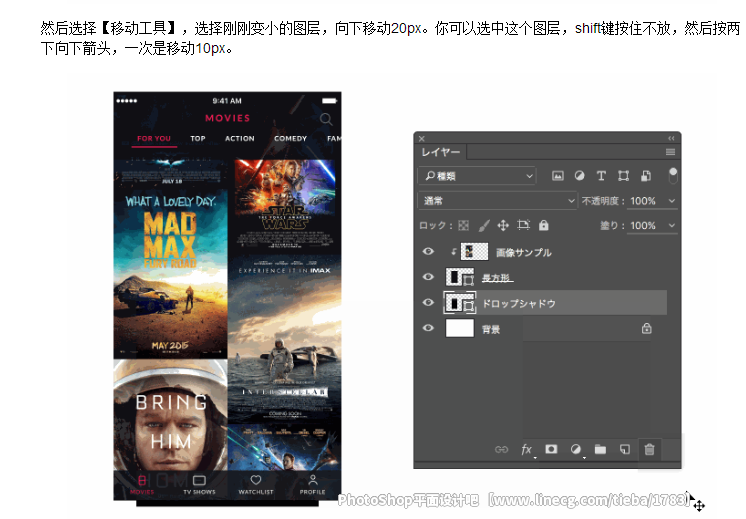The image size is (746, 519).
Task: Expand the 塗り fill dropdown arrow
Action: pos(672,225)
